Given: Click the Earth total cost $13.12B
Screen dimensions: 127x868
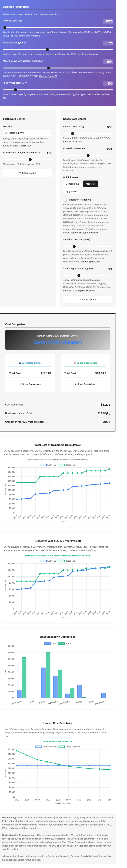Looking at the screenshot, I should [46, 373].
